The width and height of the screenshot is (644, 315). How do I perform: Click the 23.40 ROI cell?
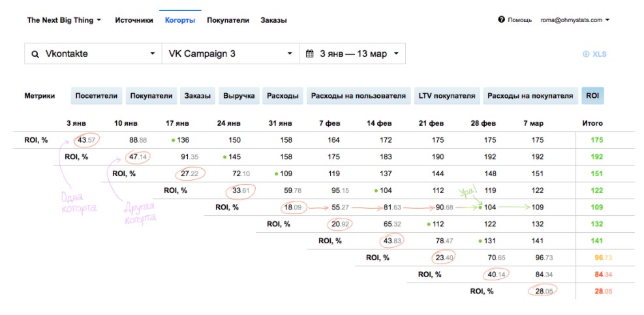[444, 258]
